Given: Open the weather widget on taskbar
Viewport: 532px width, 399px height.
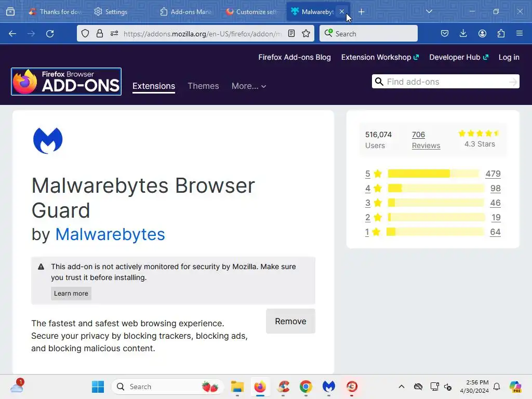Looking at the screenshot, I should point(17,387).
